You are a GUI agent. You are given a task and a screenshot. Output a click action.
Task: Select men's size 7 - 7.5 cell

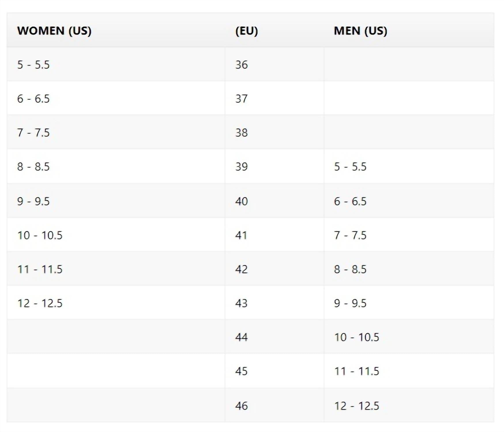point(350,235)
